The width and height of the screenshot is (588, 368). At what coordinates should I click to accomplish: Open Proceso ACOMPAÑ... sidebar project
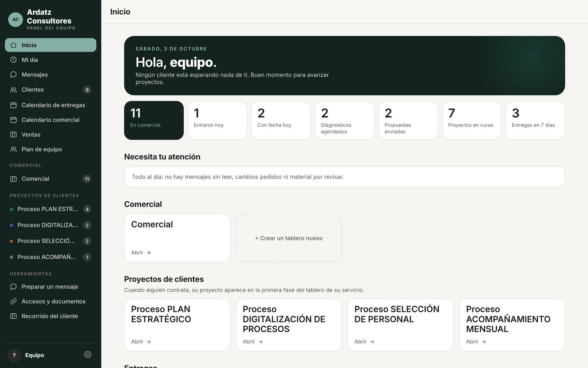[x=50, y=257]
